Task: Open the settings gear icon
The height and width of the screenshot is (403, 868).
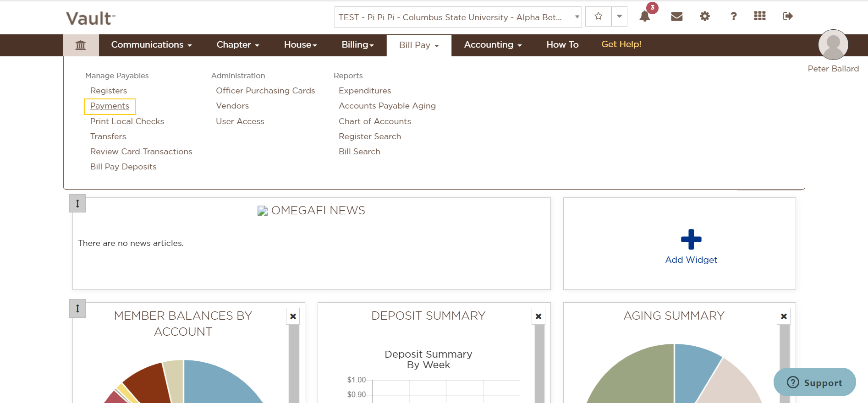Action: [705, 16]
